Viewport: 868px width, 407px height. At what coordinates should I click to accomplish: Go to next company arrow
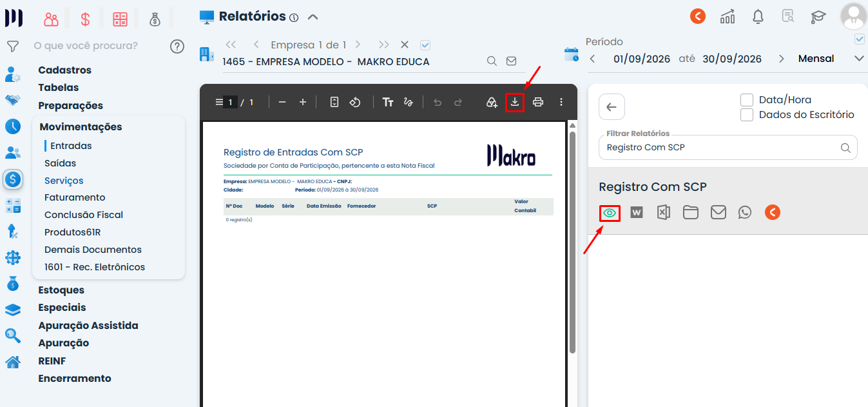point(358,45)
